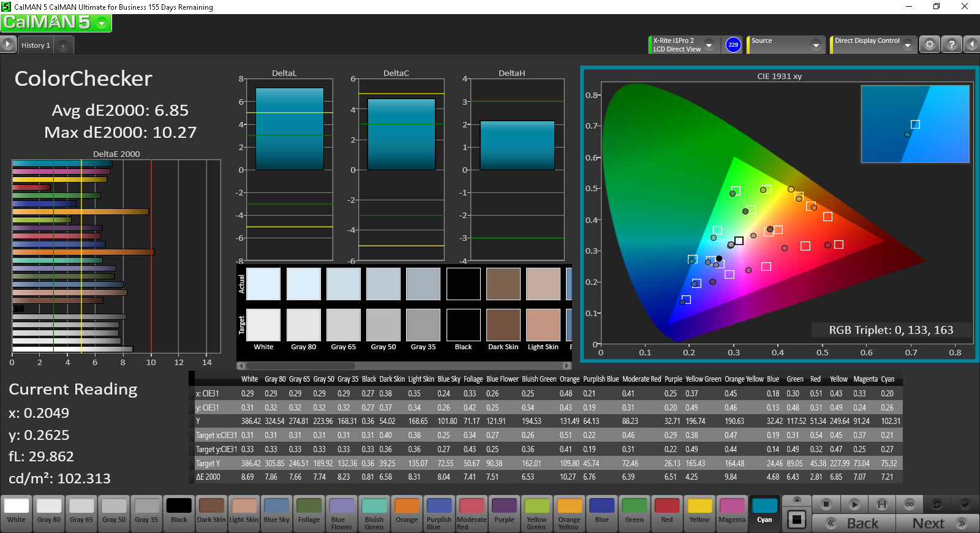Select the Gray 80 patch button
This screenshot has width=980, height=533.
pyautogui.click(x=49, y=513)
